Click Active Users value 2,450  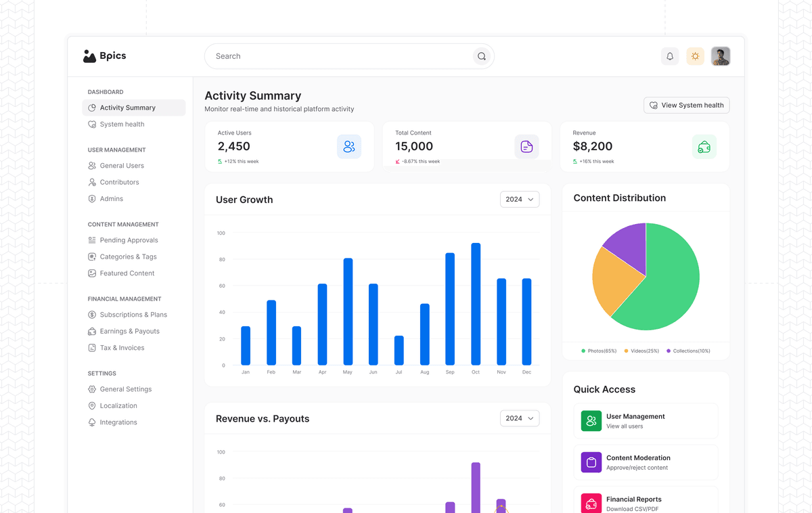[x=234, y=146]
